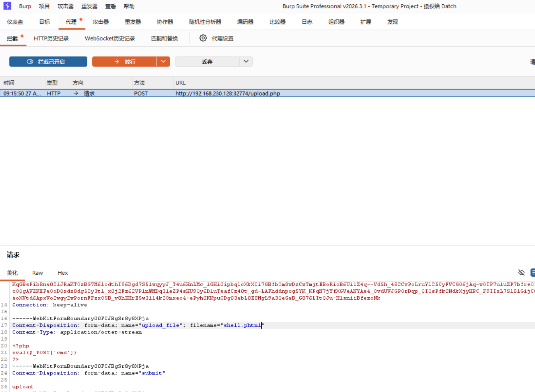Toggle the 拦截已开启 intercept button

[x=48, y=62]
